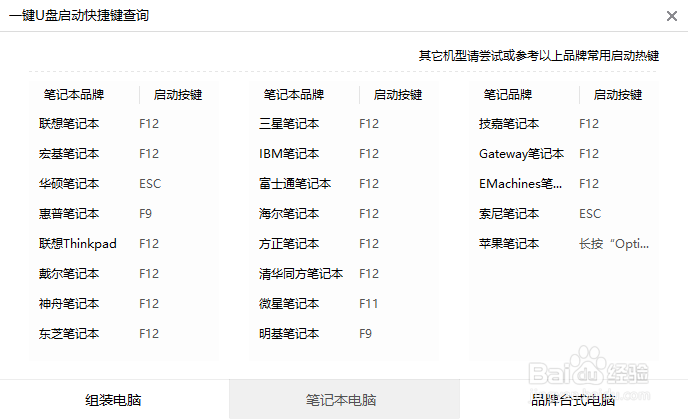Click the F12 value beside Gateway笔记本
This screenshot has width=689, height=419.
pyautogui.click(x=589, y=154)
